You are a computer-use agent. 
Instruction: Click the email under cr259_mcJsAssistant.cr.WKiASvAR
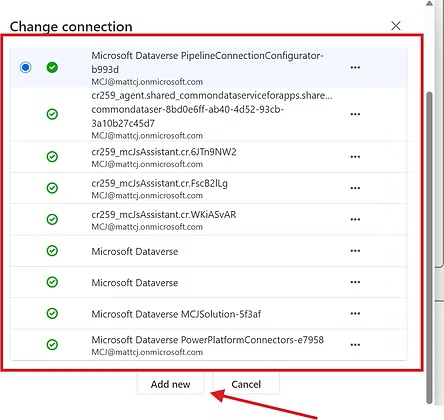tap(147, 227)
